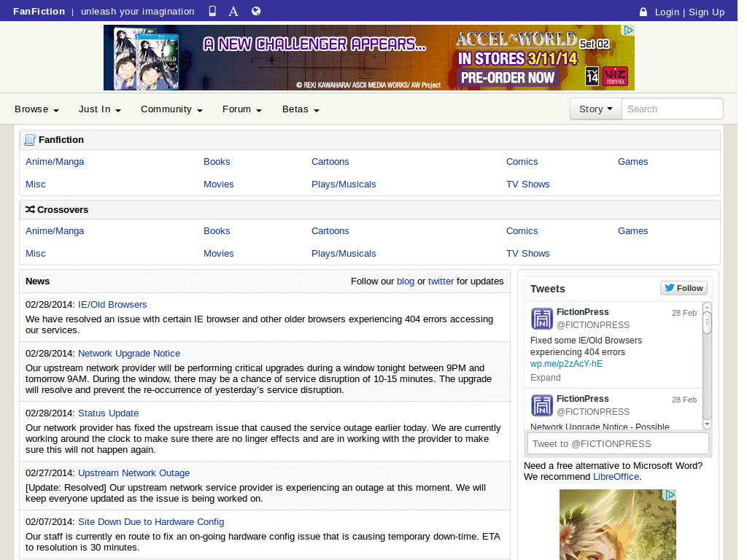The image size is (747, 560).
Task: Click the second FictionPress avatar in Tweets
Action: (x=542, y=405)
